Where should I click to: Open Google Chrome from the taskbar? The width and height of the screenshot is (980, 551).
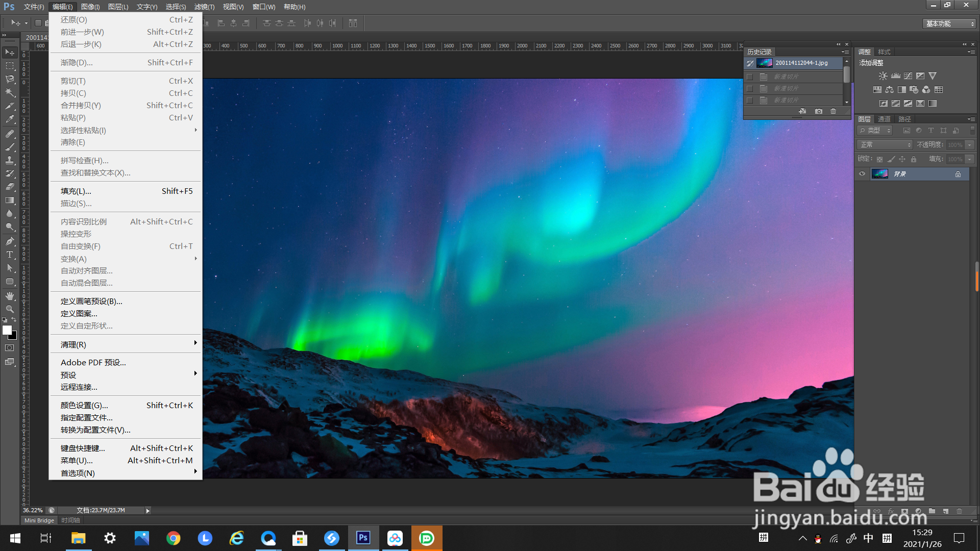tap(174, 538)
